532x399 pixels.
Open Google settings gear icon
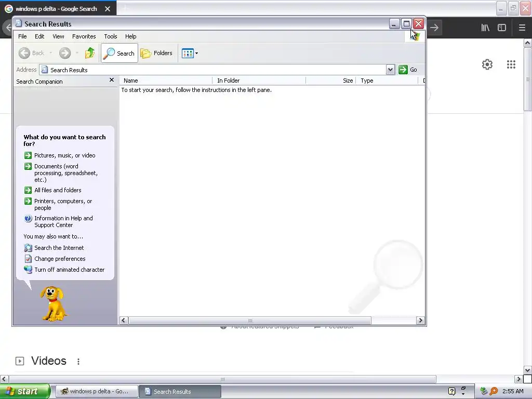(x=487, y=64)
